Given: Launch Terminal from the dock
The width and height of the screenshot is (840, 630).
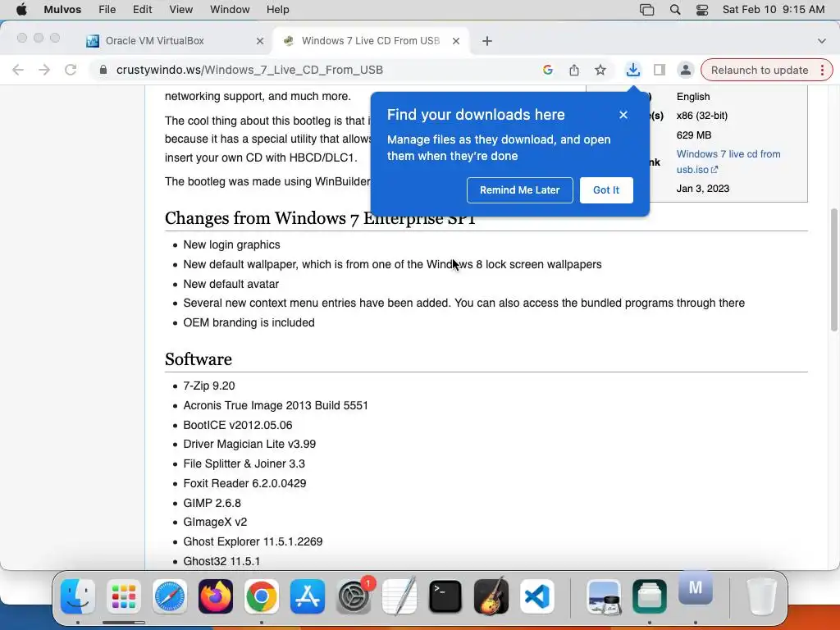Looking at the screenshot, I should (x=445, y=596).
